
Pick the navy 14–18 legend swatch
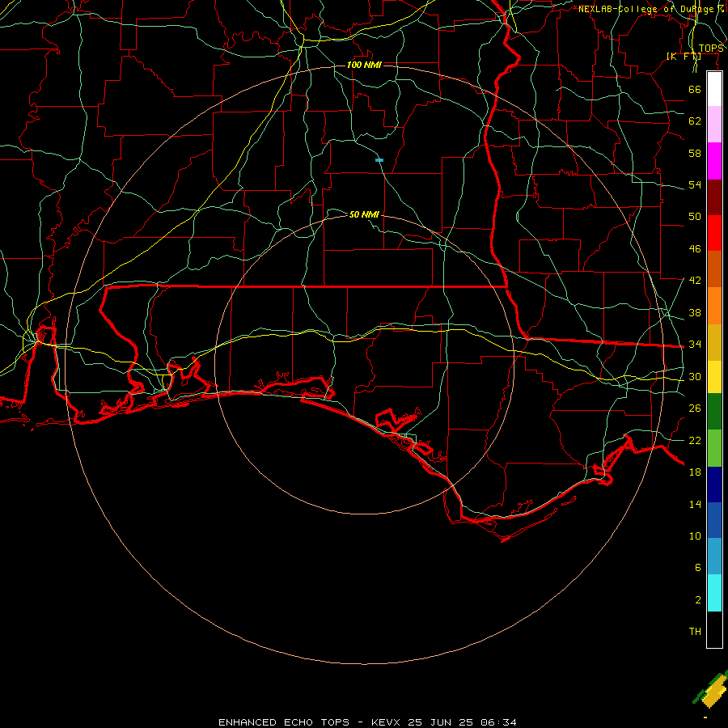point(714,485)
